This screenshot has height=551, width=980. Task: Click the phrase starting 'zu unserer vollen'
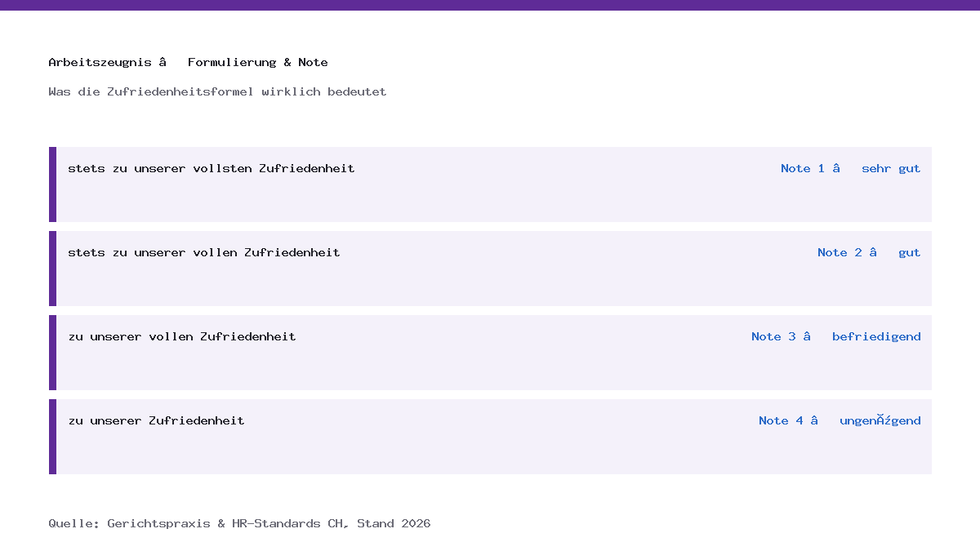tap(182, 336)
